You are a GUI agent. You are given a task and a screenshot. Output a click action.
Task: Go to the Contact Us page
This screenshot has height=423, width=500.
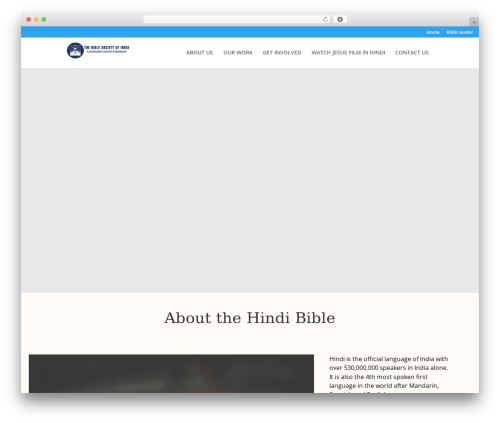pos(412,53)
